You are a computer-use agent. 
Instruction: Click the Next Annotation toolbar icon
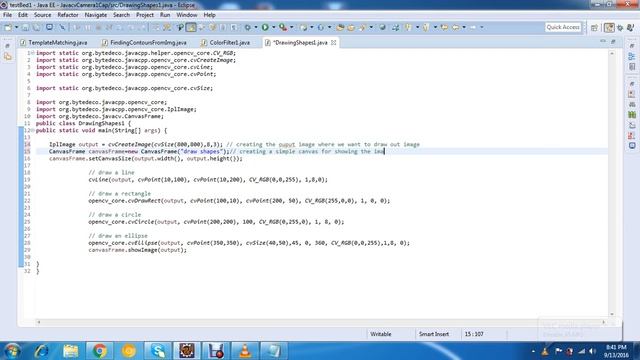coord(408,27)
